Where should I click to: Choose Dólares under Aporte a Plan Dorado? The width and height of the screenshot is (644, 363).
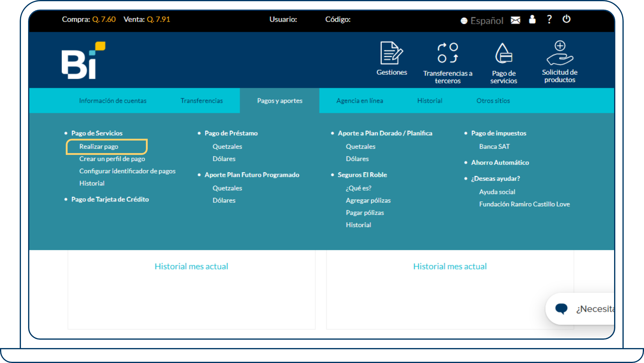(357, 159)
